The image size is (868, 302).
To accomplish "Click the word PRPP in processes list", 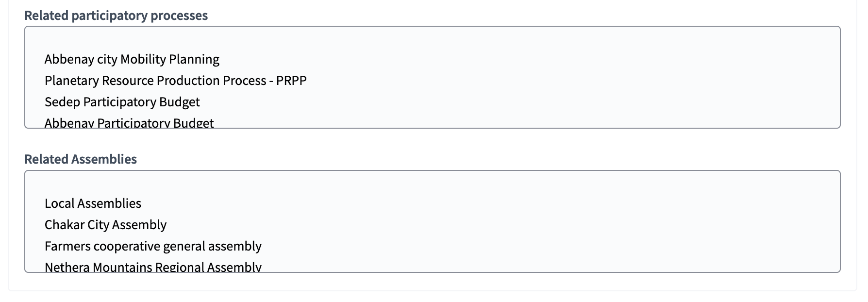I will click(x=291, y=81).
